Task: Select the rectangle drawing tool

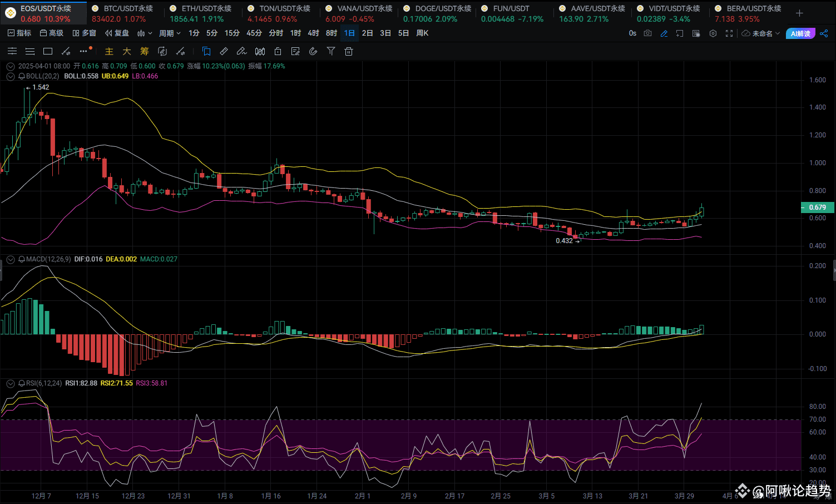Action: (x=48, y=51)
